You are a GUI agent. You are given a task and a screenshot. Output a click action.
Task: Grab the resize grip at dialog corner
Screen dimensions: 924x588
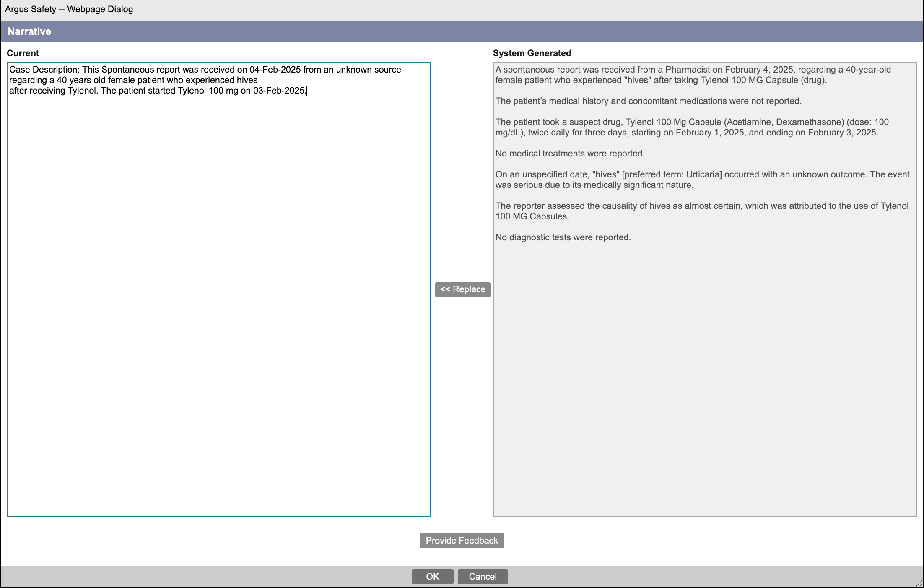tap(919, 583)
